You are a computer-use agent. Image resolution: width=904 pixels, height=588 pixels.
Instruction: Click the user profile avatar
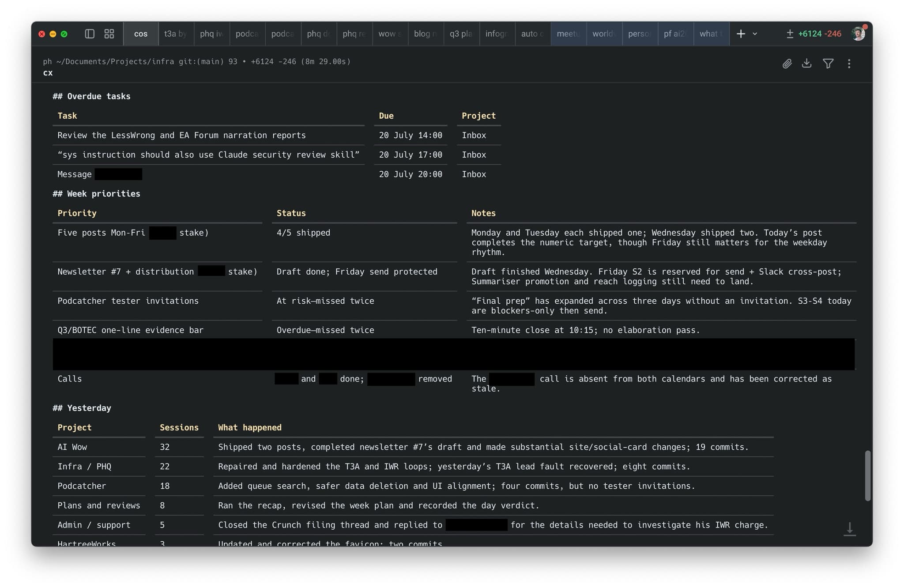coord(859,34)
